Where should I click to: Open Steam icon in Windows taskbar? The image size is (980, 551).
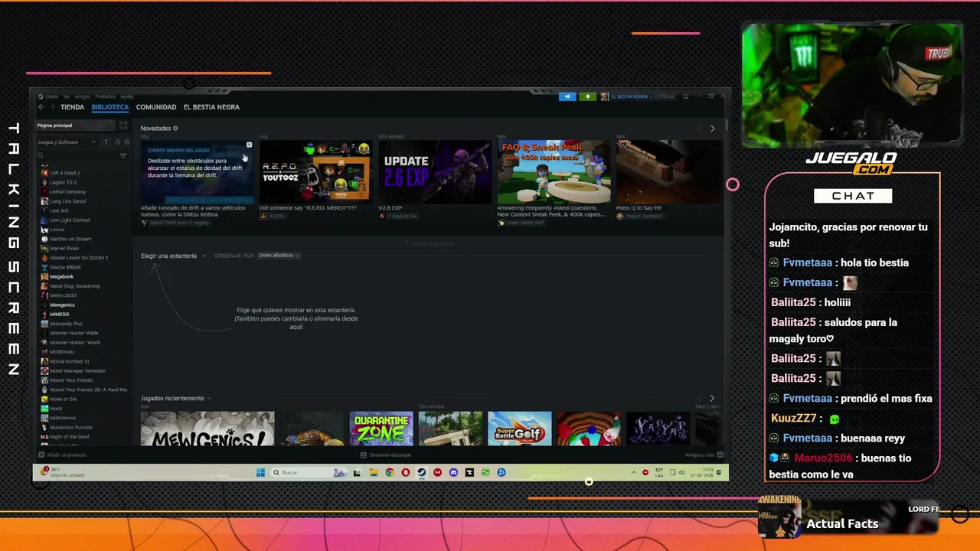tap(421, 472)
